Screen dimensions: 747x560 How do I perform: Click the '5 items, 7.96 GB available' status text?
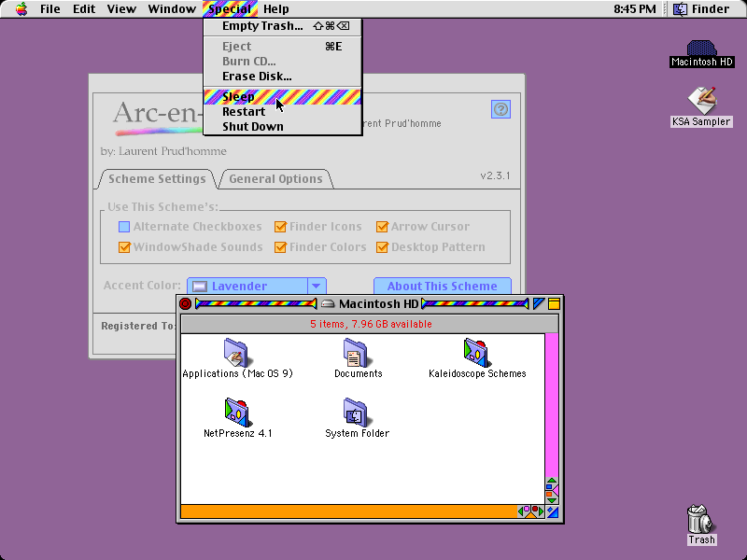click(371, 324)
